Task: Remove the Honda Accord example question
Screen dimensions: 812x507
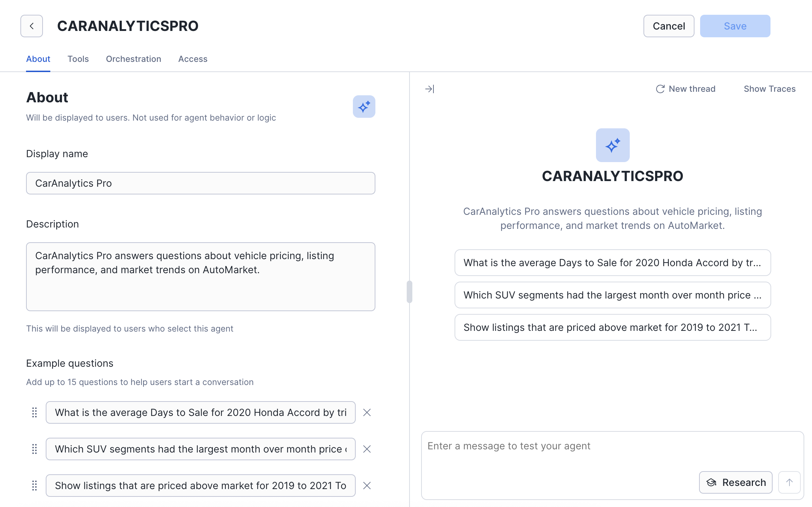Action: pyautogui.click(x=367, y=412)
